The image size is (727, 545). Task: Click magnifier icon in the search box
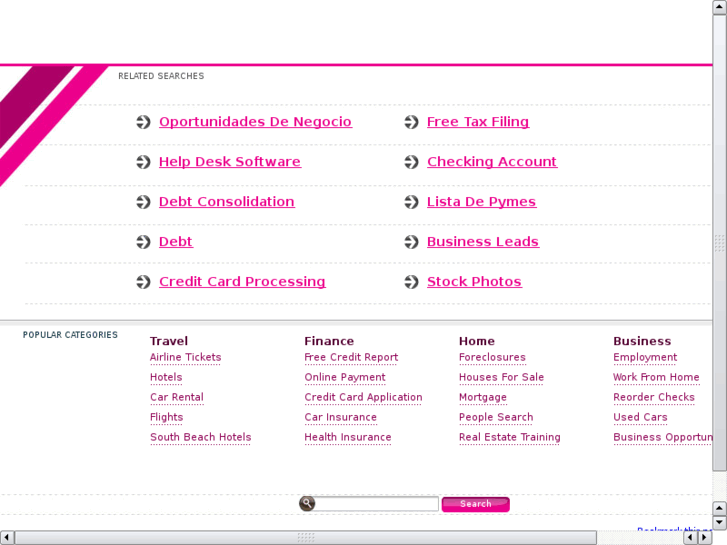point(307,503)
